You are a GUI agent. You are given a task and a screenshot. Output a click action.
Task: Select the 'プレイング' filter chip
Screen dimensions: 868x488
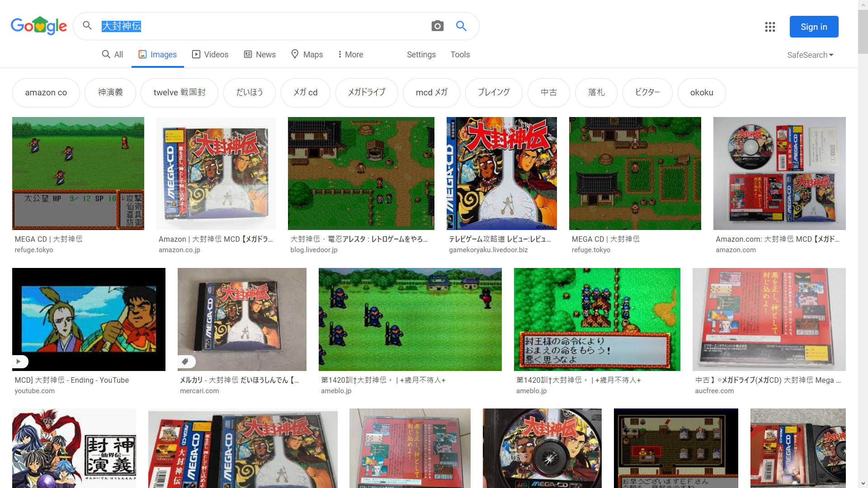point(494,93)
